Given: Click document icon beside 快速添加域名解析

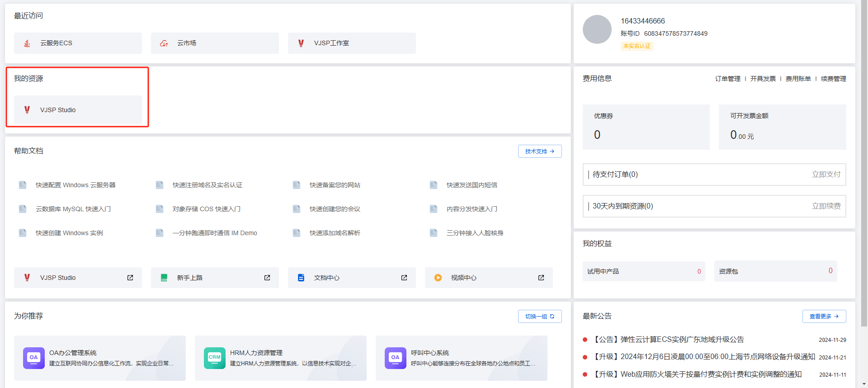Looking at the screenshot, I should point(297,233).
